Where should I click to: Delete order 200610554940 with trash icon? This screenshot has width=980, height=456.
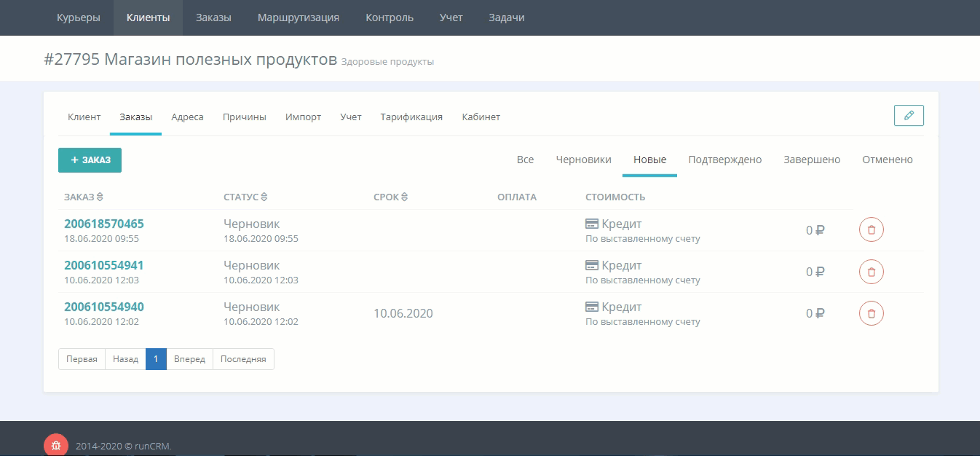pyautogui.click(x=872, y=313)
